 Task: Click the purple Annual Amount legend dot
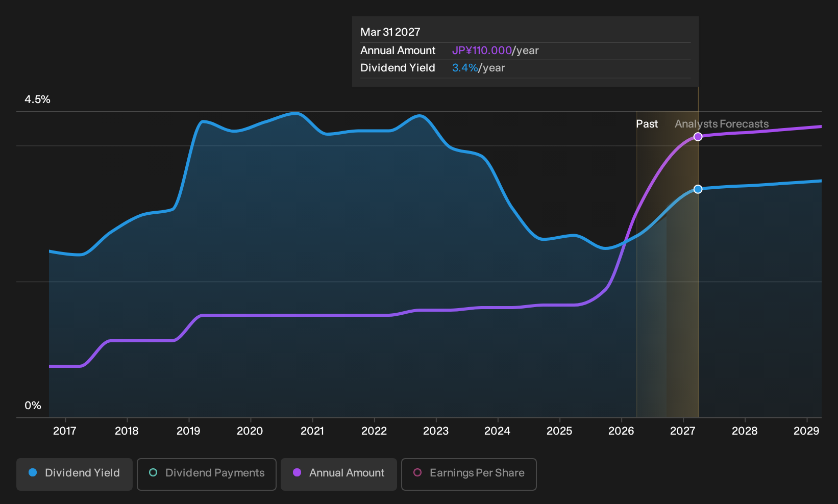click(x=297, y=472)
